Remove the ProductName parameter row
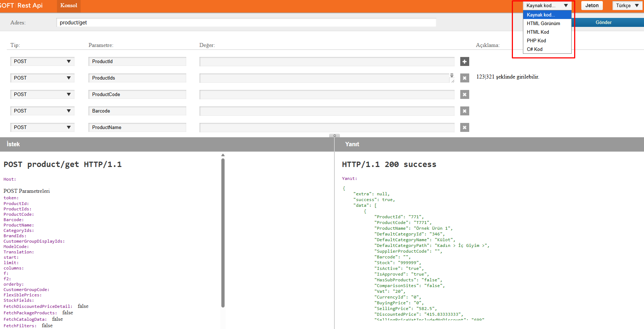644x329 pixels. pyautogui.click(x=464, y=127)
